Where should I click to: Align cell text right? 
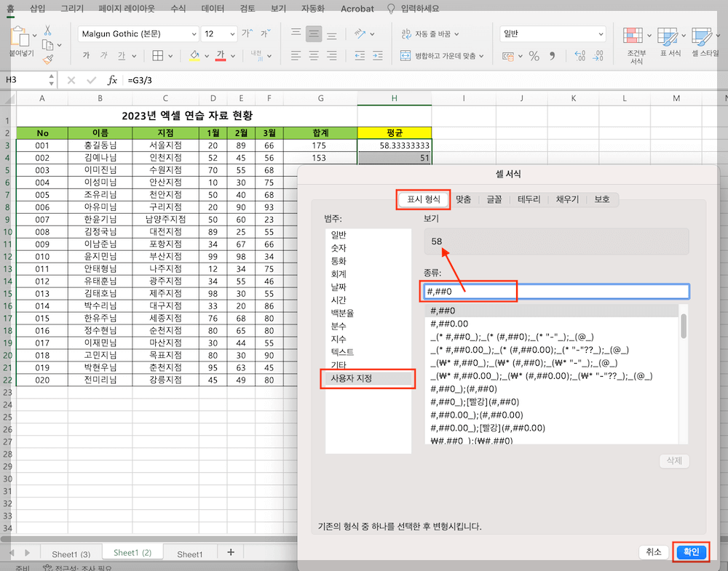click(331, 56)
